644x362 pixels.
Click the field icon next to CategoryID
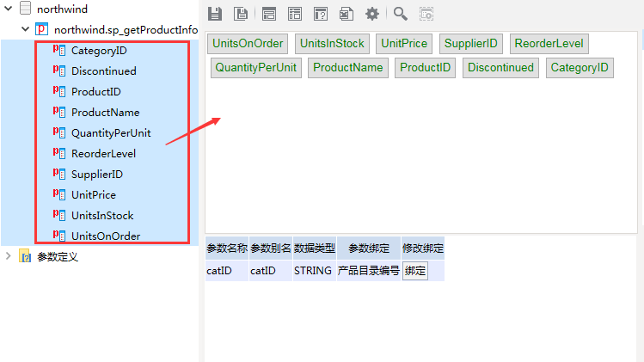pos(59,50)
